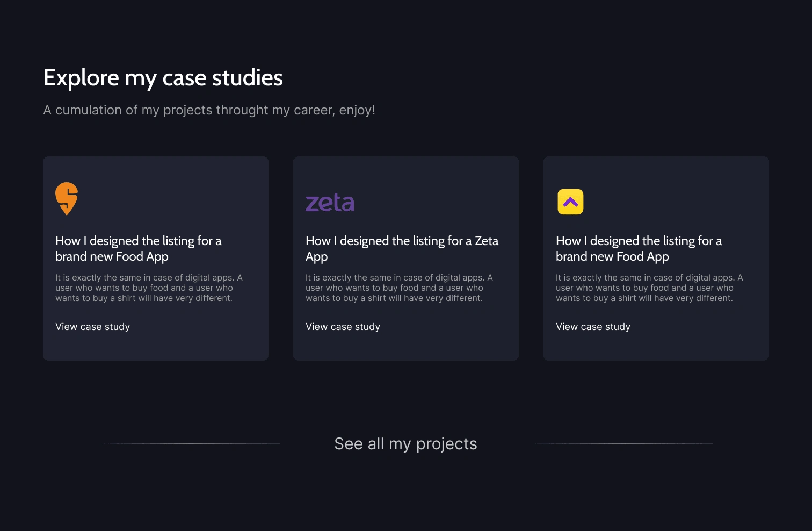Open View case study under yellow chevron icon

593,327
